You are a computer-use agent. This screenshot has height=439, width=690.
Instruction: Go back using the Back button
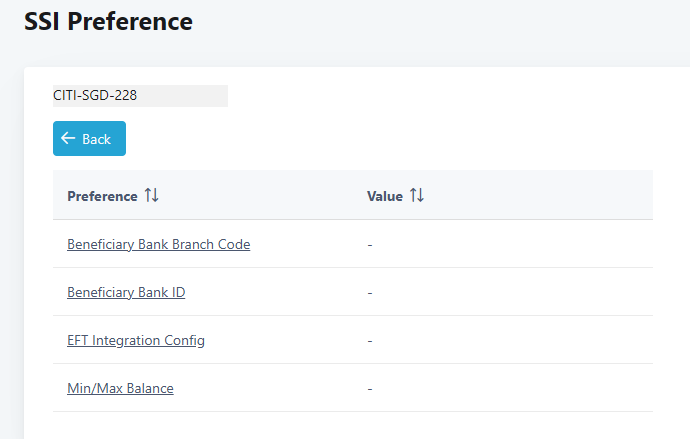pos(89,139)
